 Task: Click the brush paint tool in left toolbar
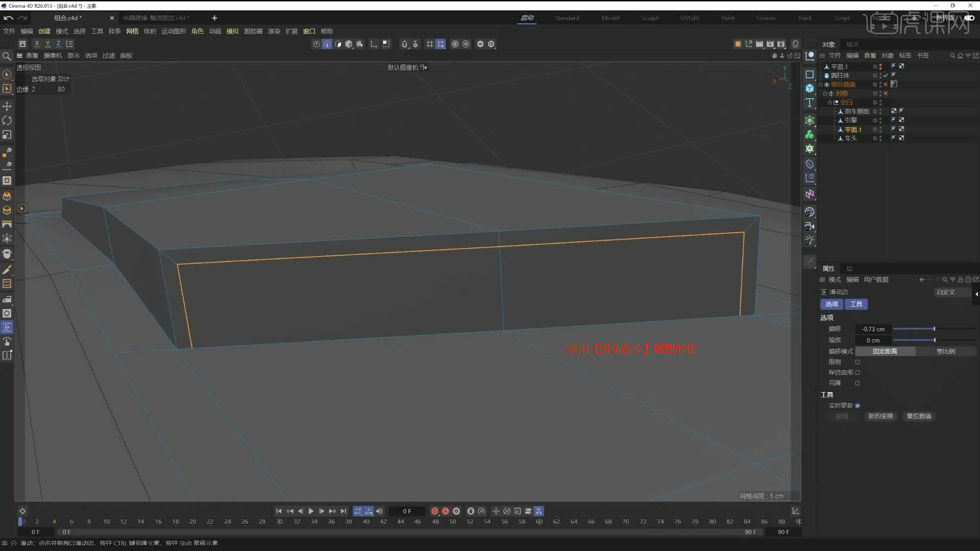(x=7, y=270)
